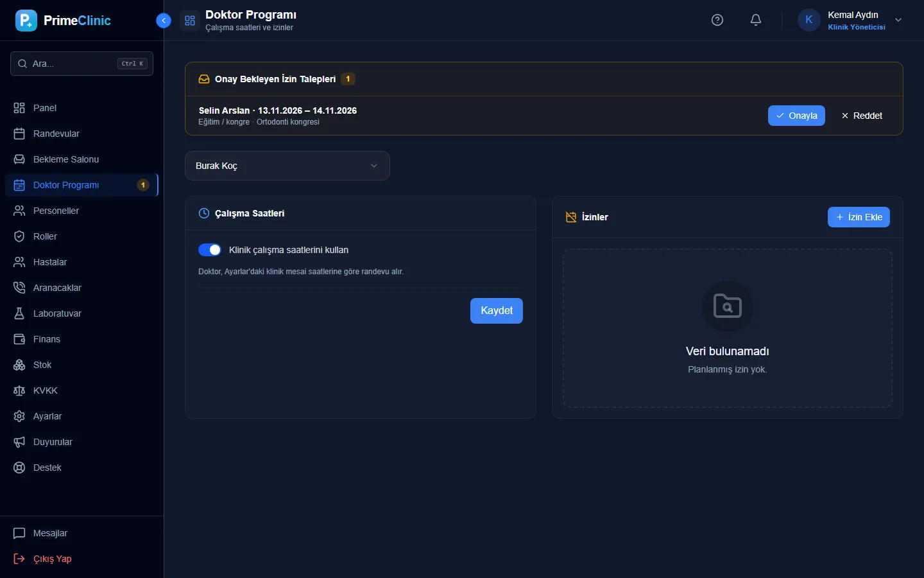The height and width of the screenshot is (578, 924).
Task: Open the Burak Koç doctor dropdown
Action: (287, 166)
